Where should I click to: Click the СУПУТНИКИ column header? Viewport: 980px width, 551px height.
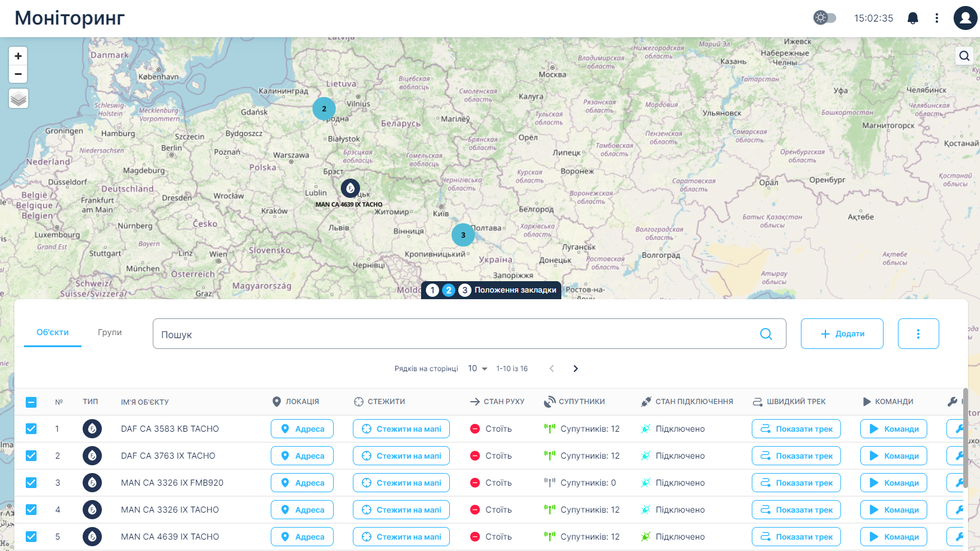(x=574, y=402)
